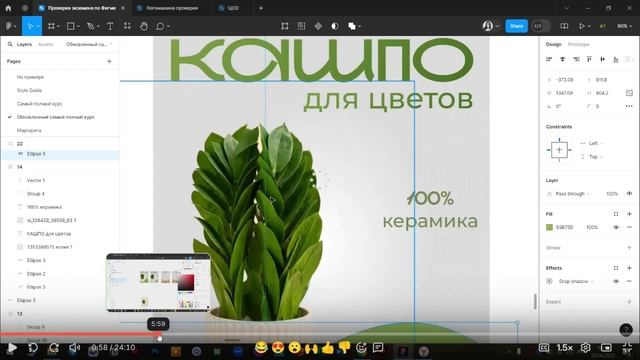Screen dimensions: 640x360
Task: Open the Resources tool
Action: coord(127,26)
